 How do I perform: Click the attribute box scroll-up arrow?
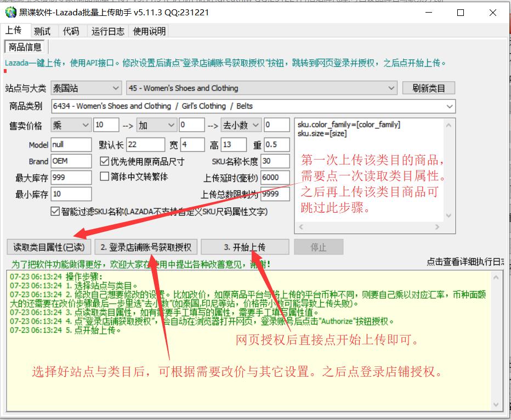pos(448,125)
